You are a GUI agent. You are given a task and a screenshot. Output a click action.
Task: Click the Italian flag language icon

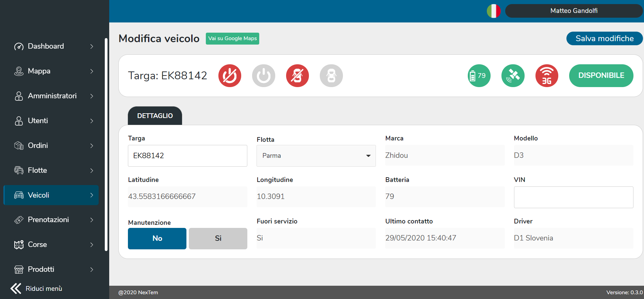(493, 11)
